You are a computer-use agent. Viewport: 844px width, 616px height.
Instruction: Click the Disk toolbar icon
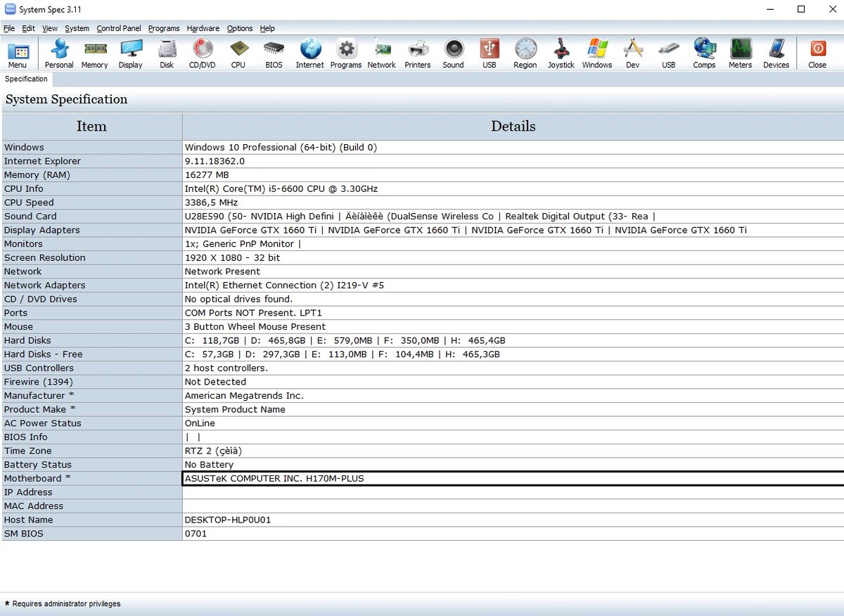(x=167, y=54)
